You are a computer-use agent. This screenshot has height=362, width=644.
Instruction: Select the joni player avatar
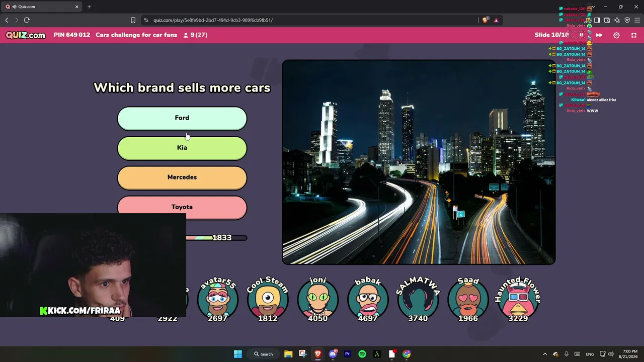[318, 299]
